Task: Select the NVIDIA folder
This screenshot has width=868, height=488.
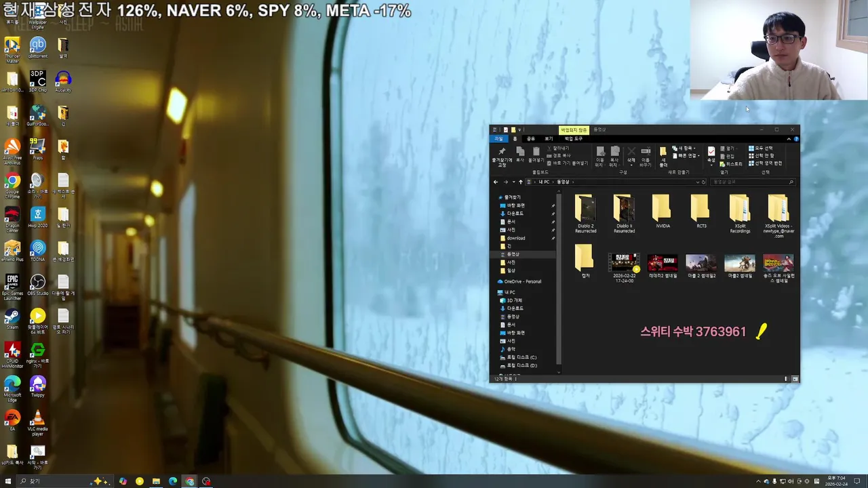Action: click(663, 211)
